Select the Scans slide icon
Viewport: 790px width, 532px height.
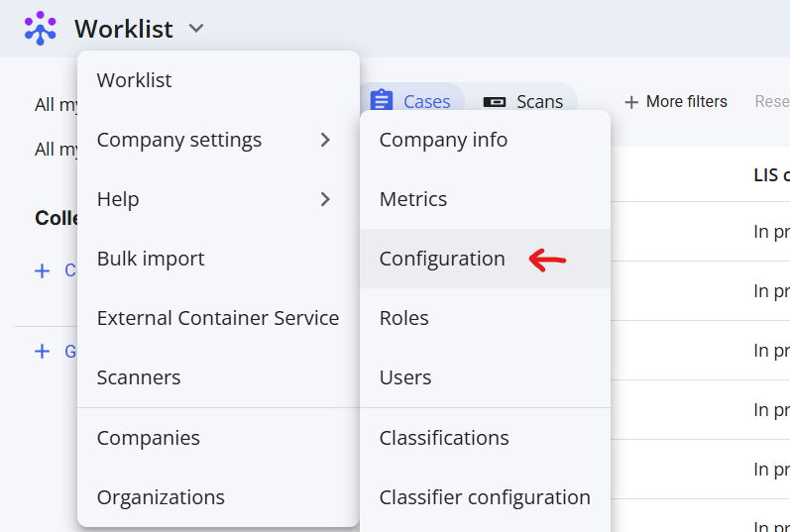coord(495,101)
